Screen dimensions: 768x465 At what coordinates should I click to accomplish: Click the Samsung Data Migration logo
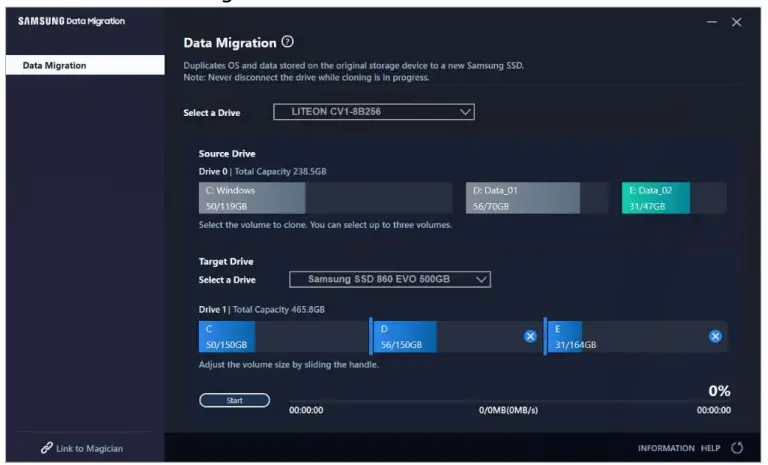(72, 21)
